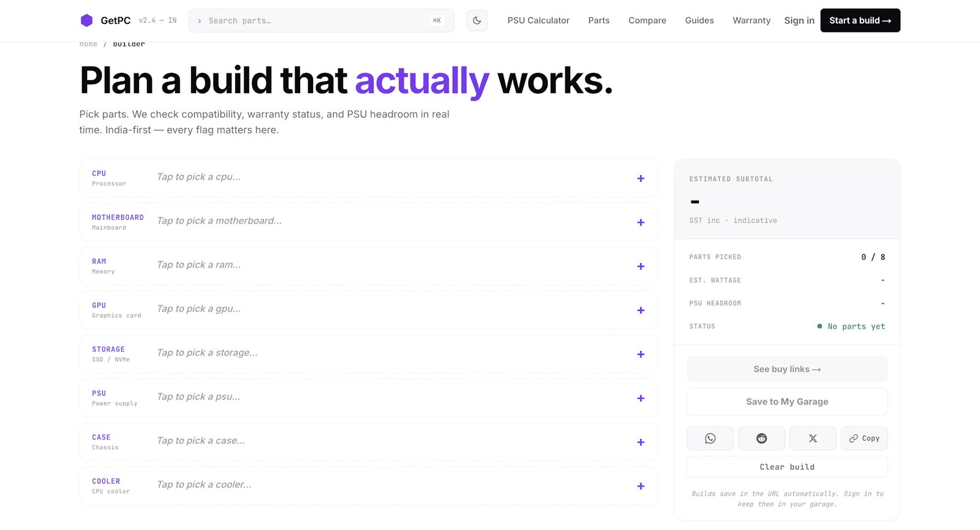Click the 'v2.4 — IN' version label
Screen dimensions: 980x530
(157, 21)
